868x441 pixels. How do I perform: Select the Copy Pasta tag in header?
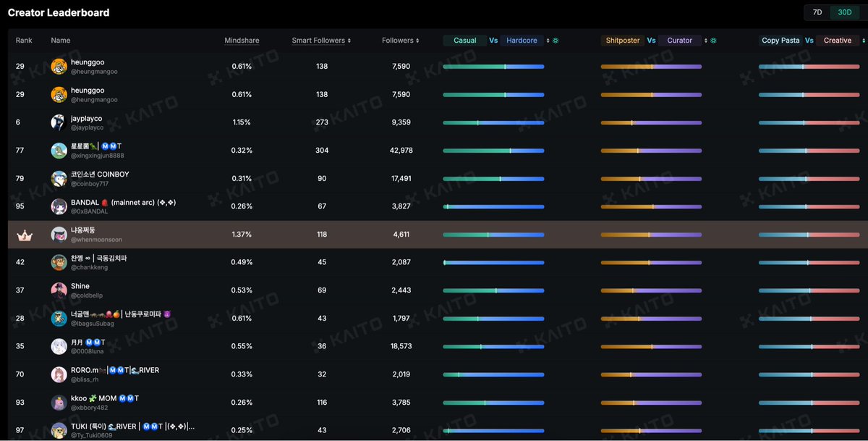coord(780,41)
